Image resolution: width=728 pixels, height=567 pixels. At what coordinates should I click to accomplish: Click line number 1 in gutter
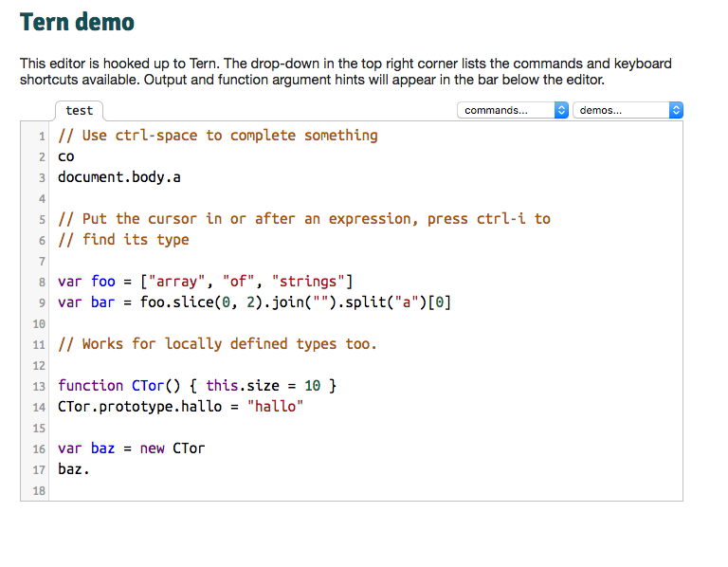42,137
